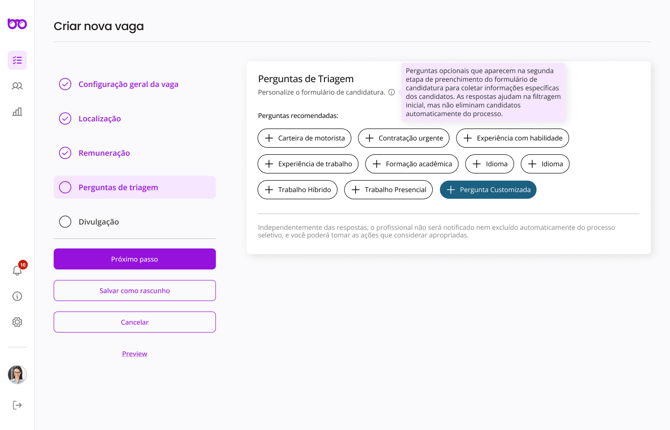
Task: Click Salvar como rascunho button
Action: [x=134, y=291]
